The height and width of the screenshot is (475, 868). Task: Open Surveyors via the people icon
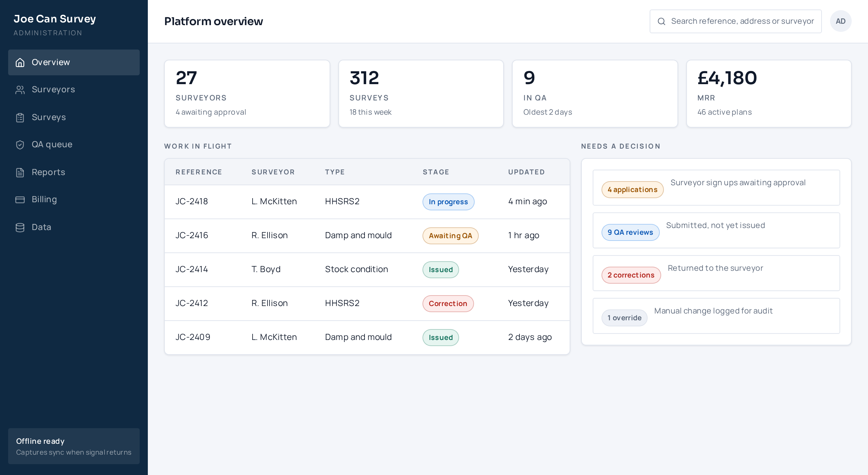pos(20,90)
